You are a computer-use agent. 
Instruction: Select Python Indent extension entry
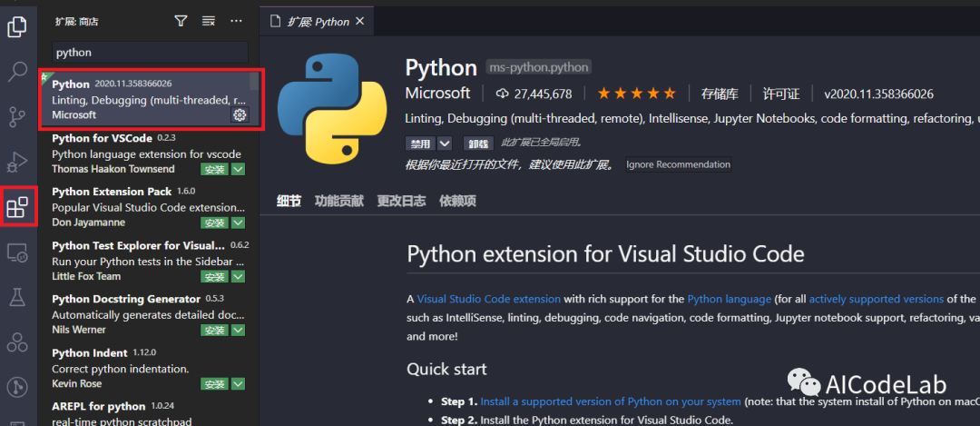pos(148,368)
